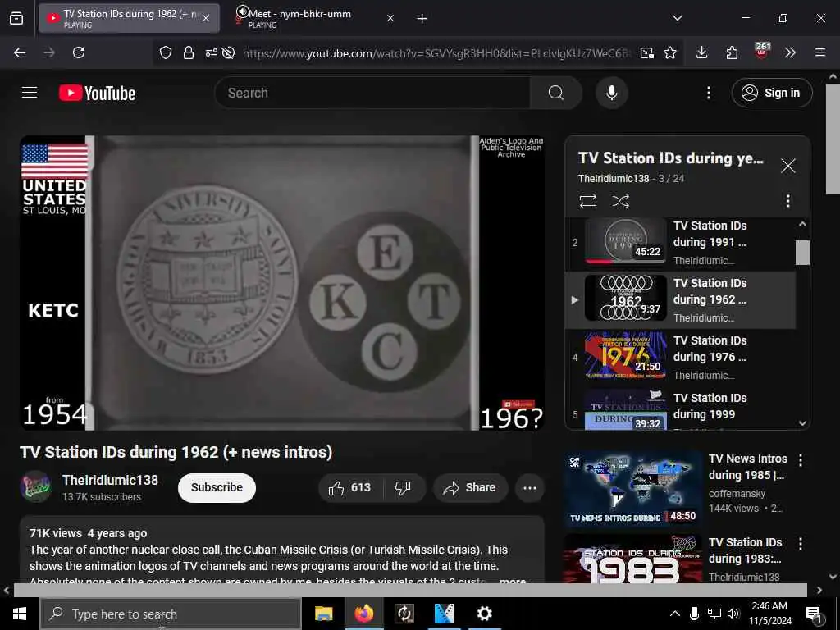
Task: Show more toolbar tools chevrons
Action: 790,52
